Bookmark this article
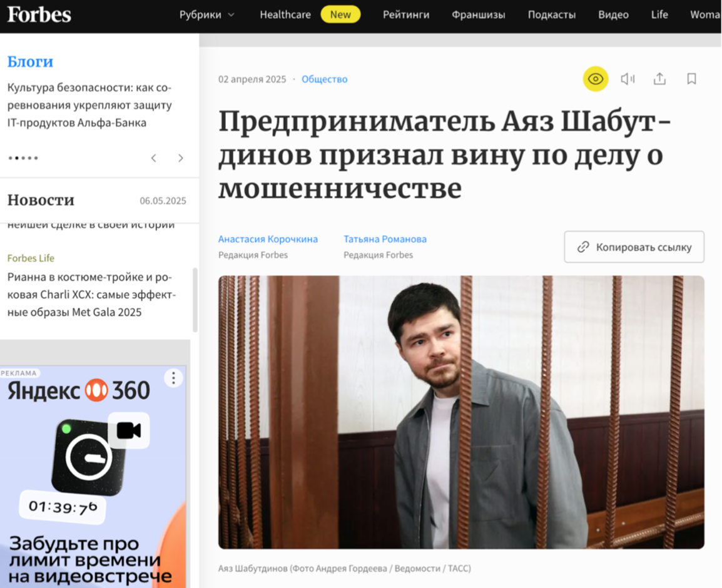Image resolution: width=722 pixels, height=588 pixels. point(691,79)
